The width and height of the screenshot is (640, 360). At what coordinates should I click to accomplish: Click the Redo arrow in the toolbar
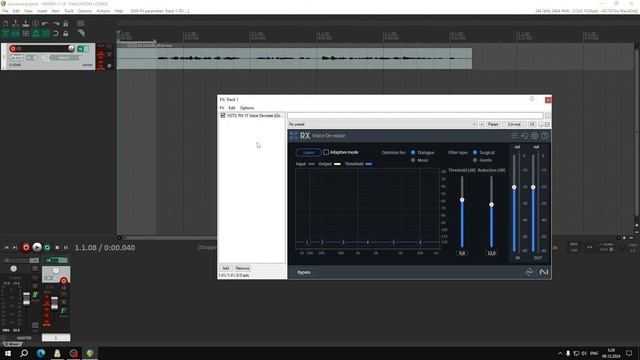tap(56, 24)
